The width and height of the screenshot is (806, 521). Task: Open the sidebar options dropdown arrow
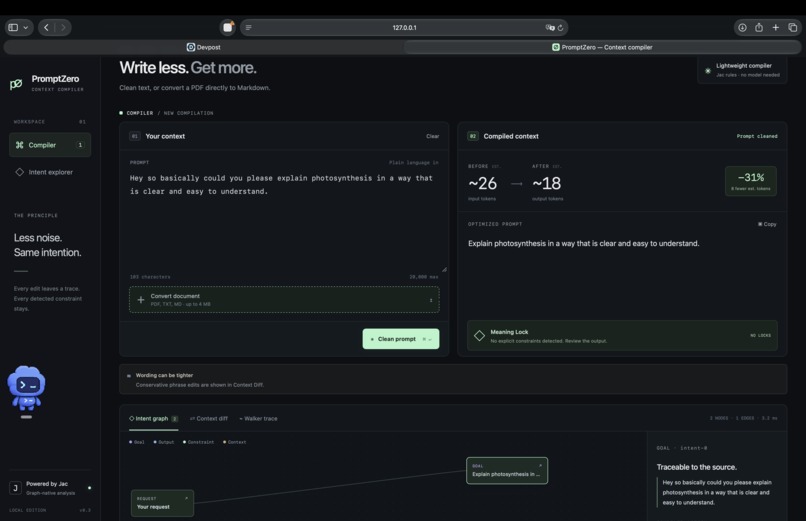click(x=25, y=28)
